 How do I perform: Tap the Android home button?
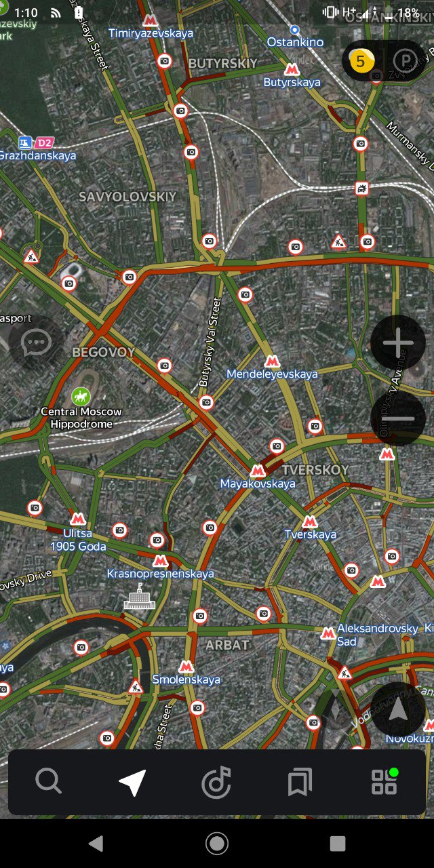click(217, 844)
